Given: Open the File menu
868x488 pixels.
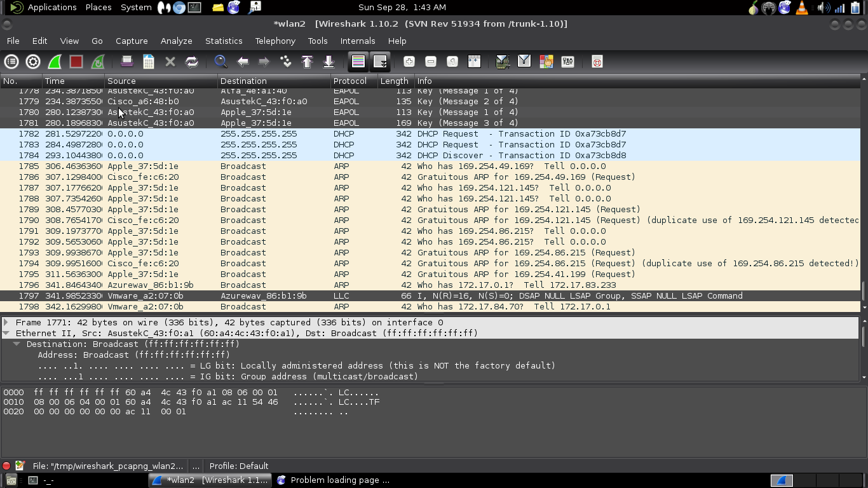Looking at the screenshot, I should pos(13,41).
